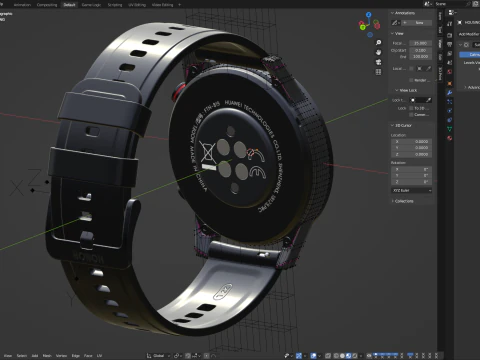Toggle proportional editing in header

pyautogui.click(x=206, y=356)
